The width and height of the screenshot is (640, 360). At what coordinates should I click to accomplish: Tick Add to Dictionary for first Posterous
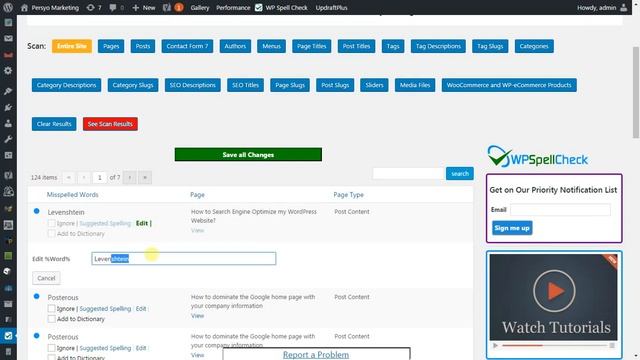[51, 319]
